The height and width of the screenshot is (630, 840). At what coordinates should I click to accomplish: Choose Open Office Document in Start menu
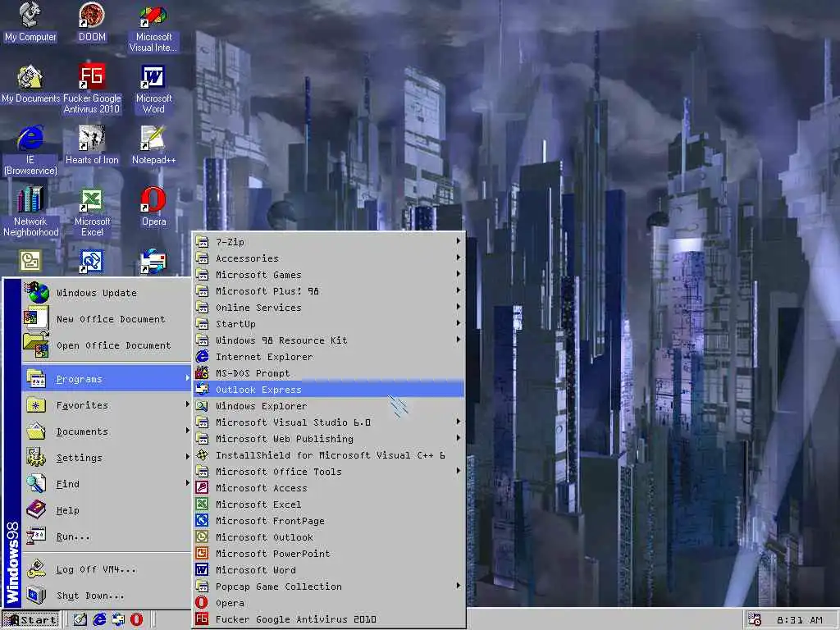click(x=107, y=345)
